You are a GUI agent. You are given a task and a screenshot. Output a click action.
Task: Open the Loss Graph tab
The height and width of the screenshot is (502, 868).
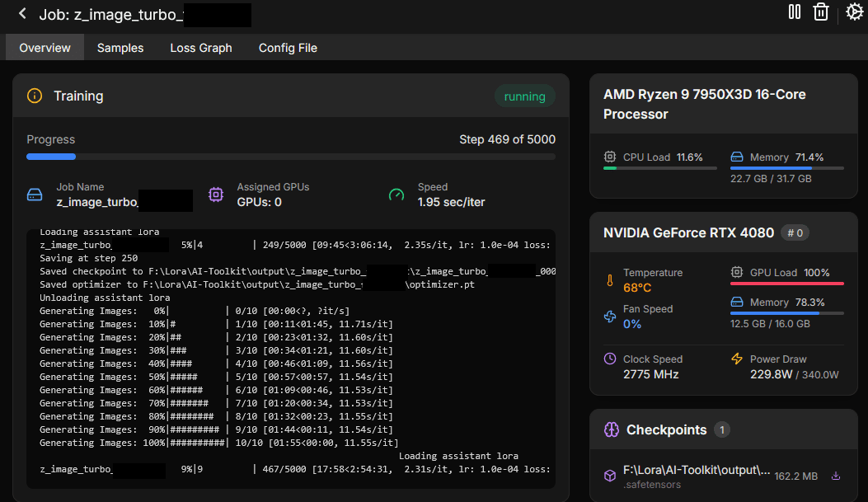(201, 48)
